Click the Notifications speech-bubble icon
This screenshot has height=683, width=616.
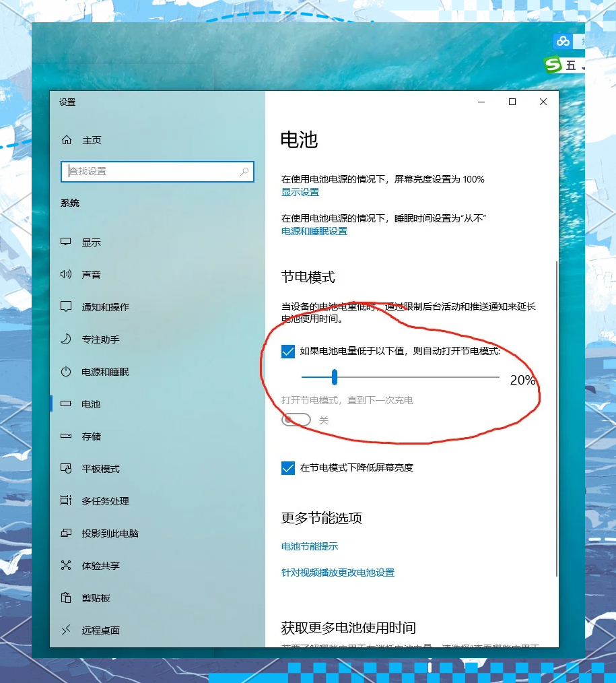click(x=66, y=306)
